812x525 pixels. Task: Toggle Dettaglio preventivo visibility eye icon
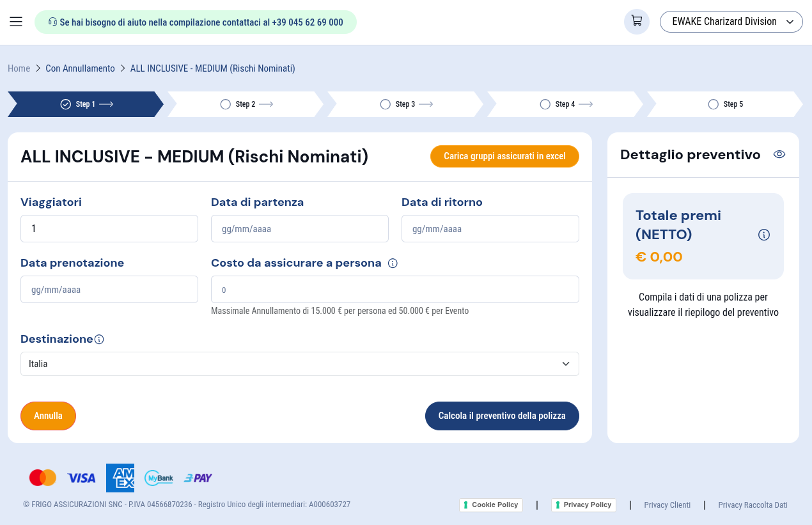[x=779, y=154]
